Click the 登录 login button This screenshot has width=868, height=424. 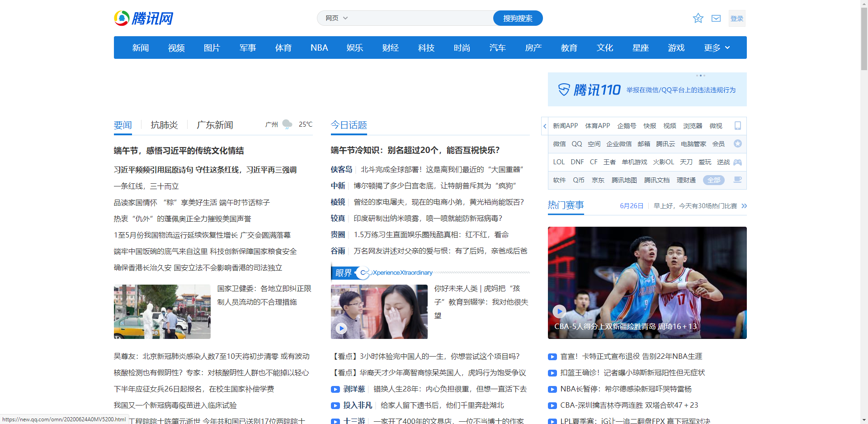[x=737, y=18]
